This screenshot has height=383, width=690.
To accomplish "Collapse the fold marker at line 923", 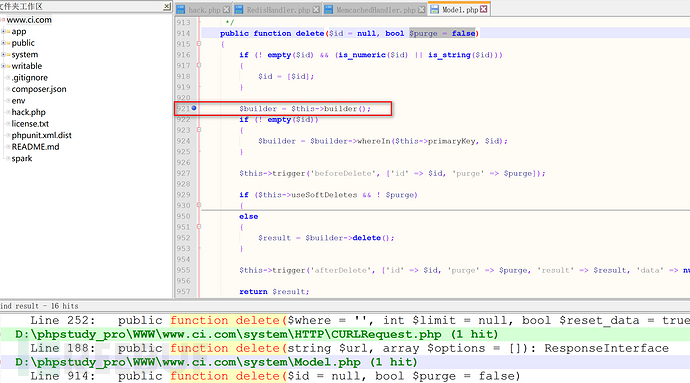I will (x=199, y=130).
